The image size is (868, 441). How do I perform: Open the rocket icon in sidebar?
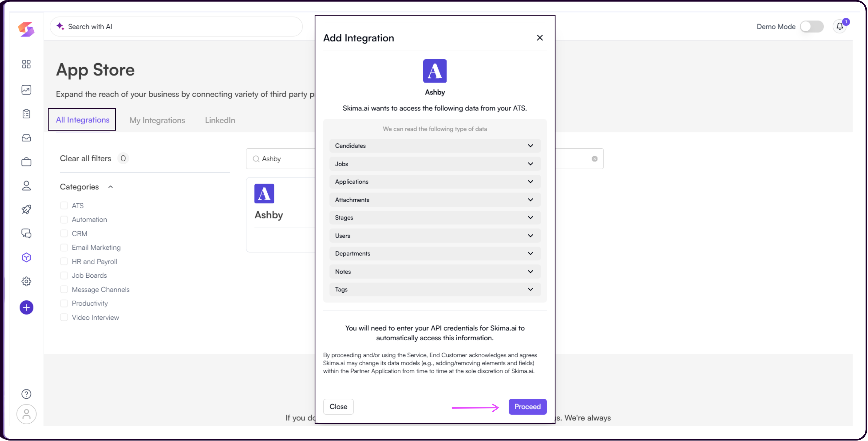26,209
